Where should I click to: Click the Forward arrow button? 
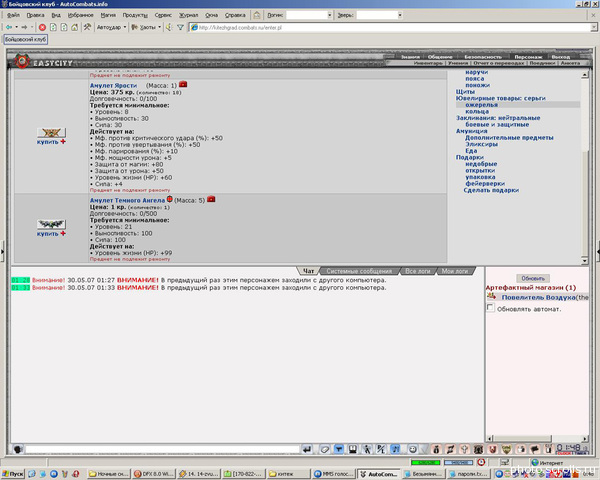click(24, 27)
